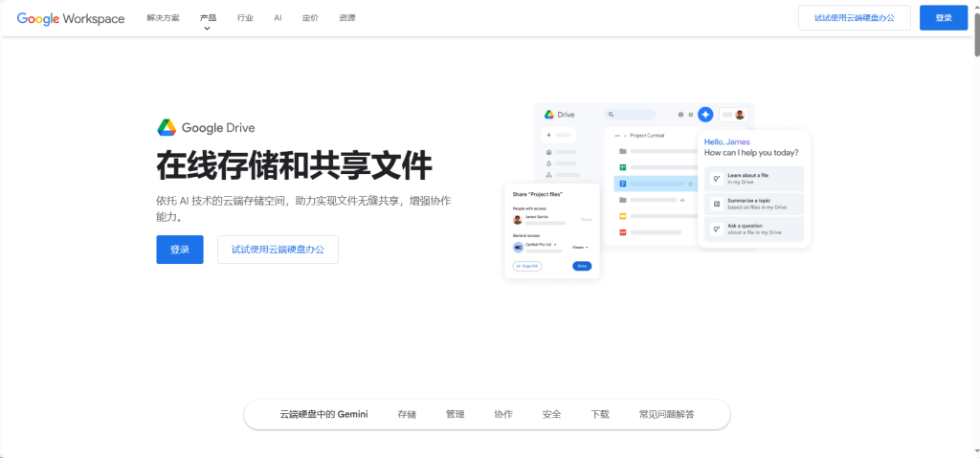Click the blue Gemini sparkle icon in illustration

point(705,115)
